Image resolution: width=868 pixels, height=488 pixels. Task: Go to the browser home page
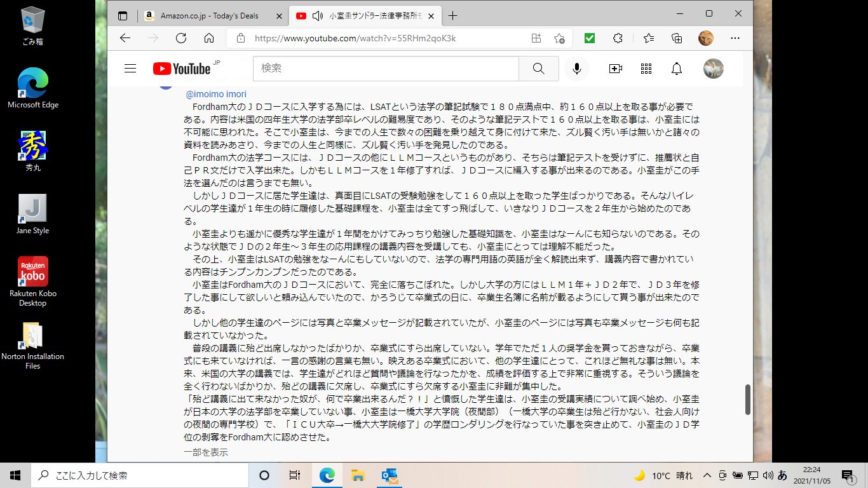click(x=209, y=38)
